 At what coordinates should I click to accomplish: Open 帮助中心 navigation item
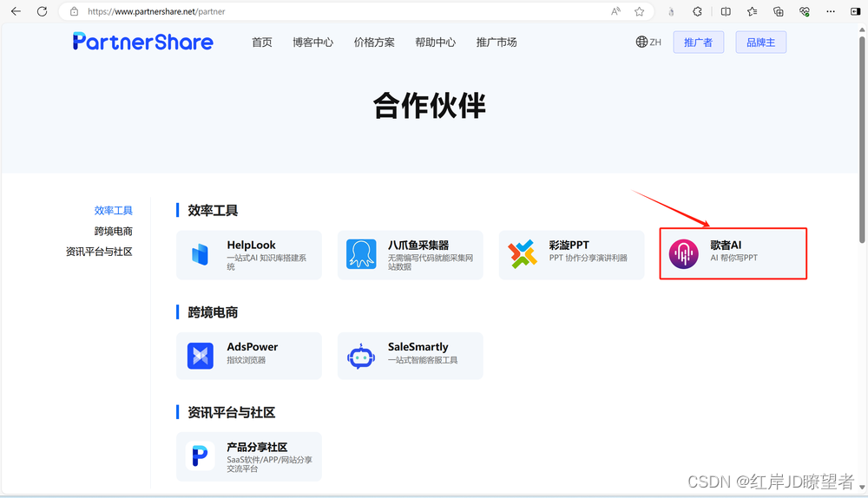point(436,42)
